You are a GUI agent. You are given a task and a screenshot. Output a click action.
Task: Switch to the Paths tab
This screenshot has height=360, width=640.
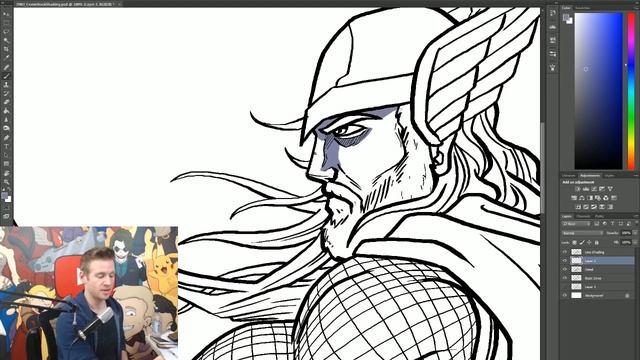[599, 216]
